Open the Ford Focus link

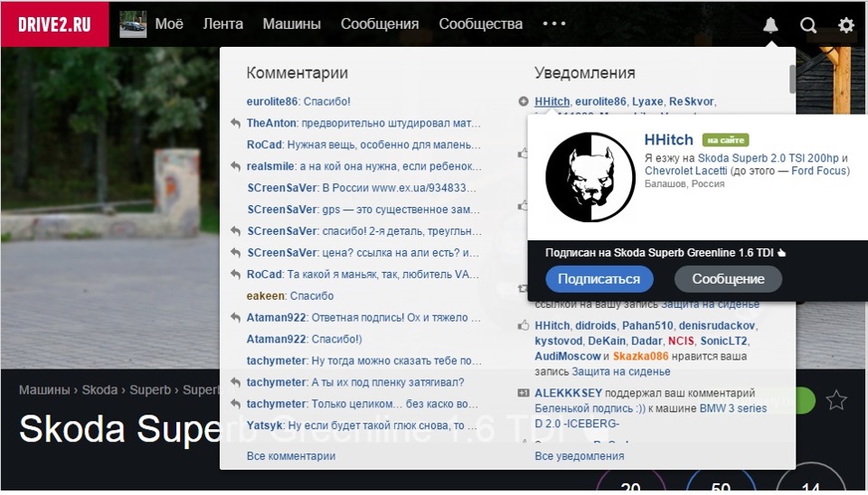(x=819, y=171)
